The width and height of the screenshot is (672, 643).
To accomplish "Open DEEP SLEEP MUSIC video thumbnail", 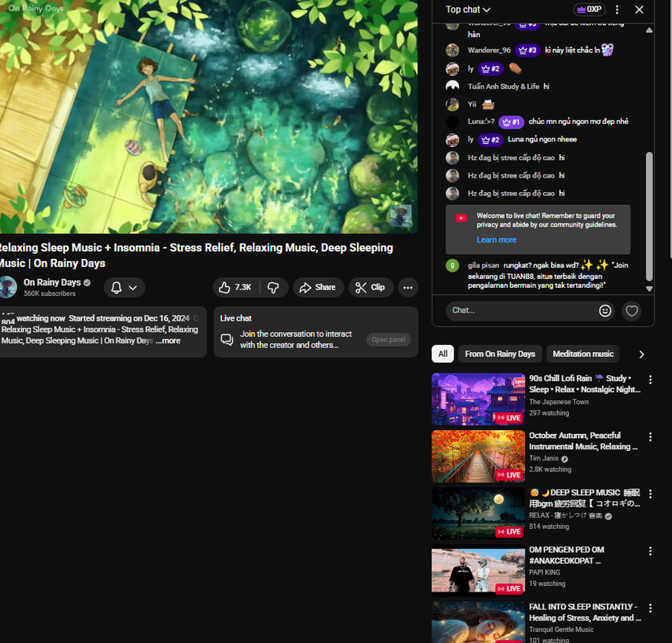I will 478,513.
